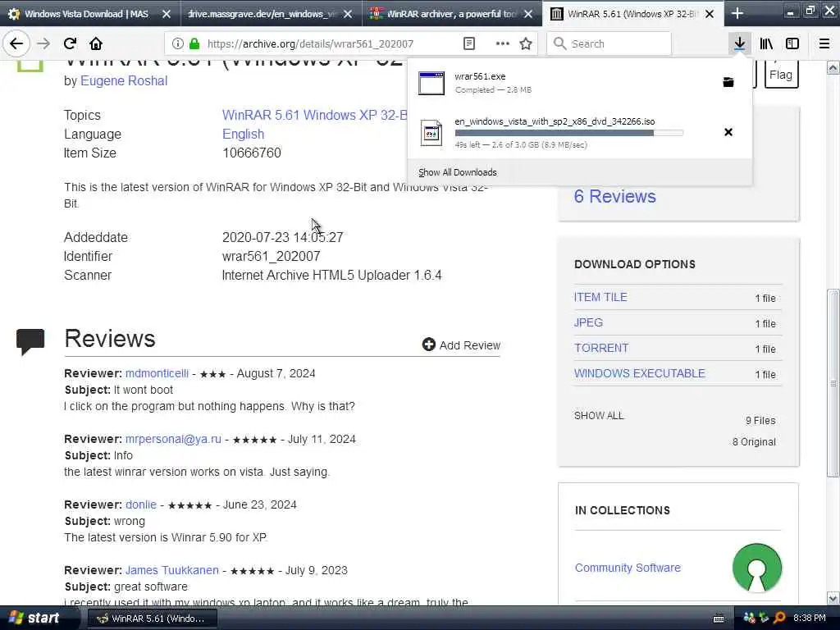Click the Add Review plus icon
This screenshot has width=840, height=630.
pyautogui.click(x=428, y=345)
